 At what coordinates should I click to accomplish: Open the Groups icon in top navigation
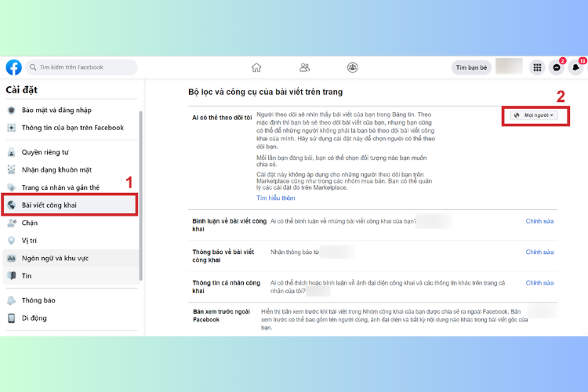click(x=353, y=67)
